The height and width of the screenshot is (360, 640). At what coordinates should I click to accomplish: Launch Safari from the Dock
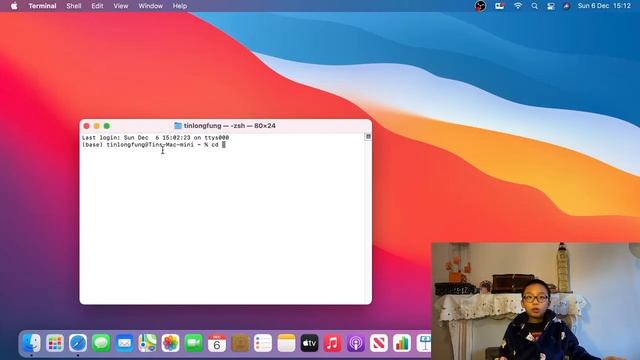pos(78,343)
